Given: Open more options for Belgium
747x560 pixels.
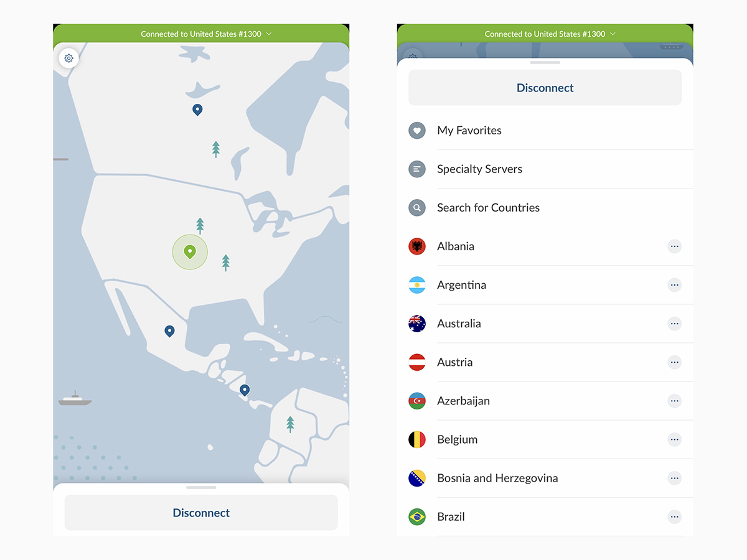Looking at the screenshot, I should [674, 439].
